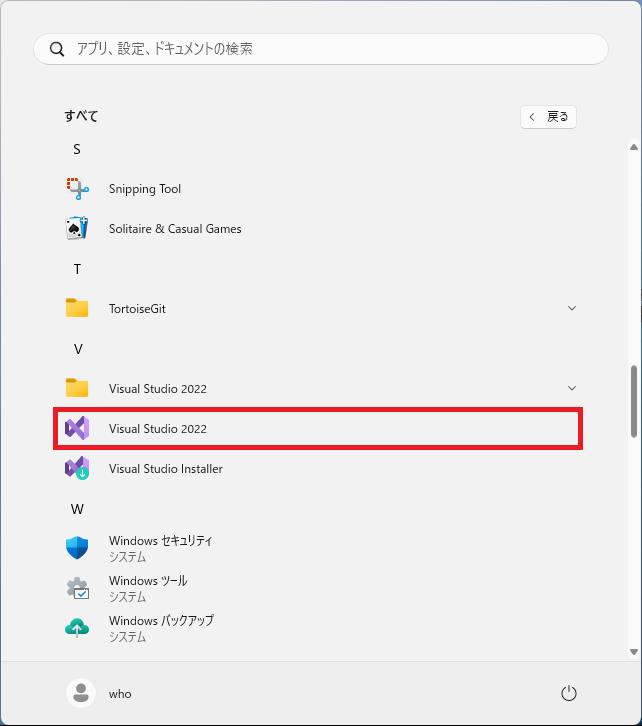
Task: Expand Visual Studio 2022 folder chevron
Action: 572,388
